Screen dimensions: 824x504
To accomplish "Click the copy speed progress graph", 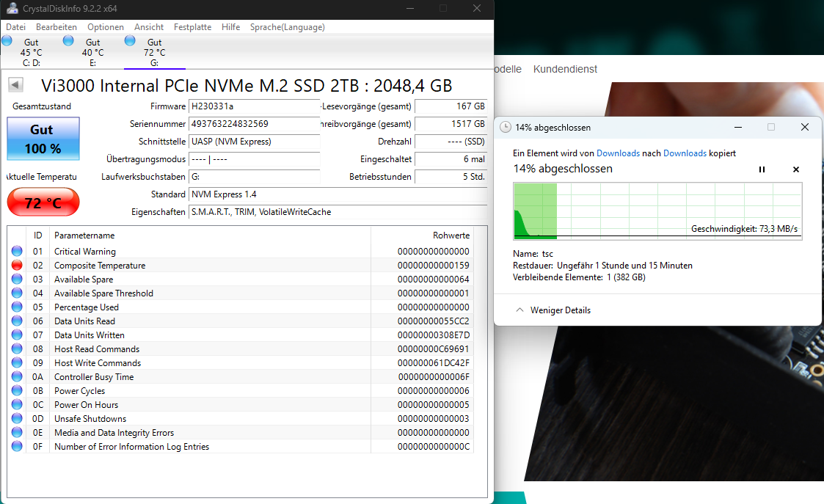I will (x=657, y=211).
